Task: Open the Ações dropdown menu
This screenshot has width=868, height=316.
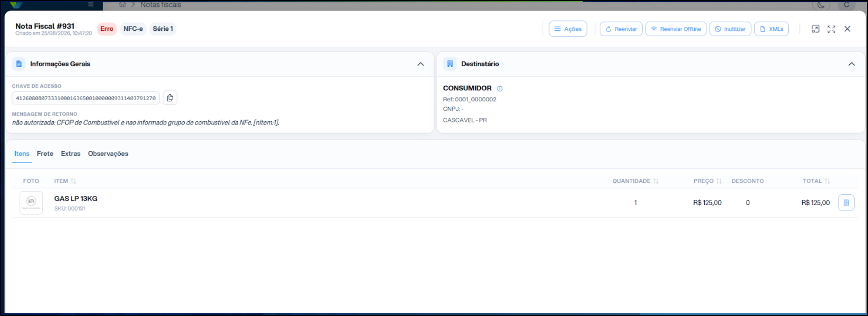Action: (x=568, y=29)
